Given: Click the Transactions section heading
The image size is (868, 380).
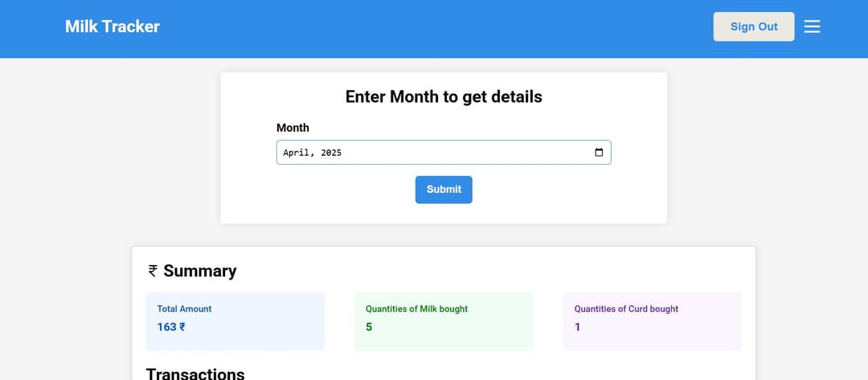Looking at the screenshot, I should 195,374.
